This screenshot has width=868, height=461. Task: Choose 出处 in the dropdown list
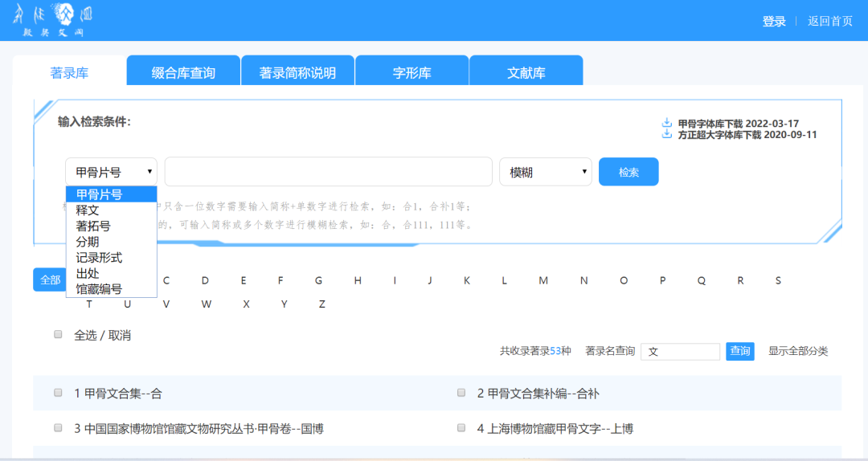(x=111, y=273)
